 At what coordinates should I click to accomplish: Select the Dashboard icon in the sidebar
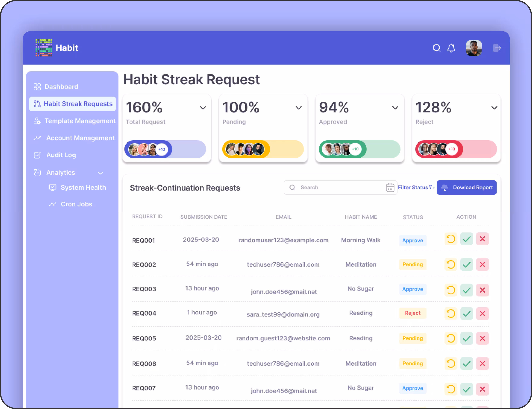tap(37, 87)
